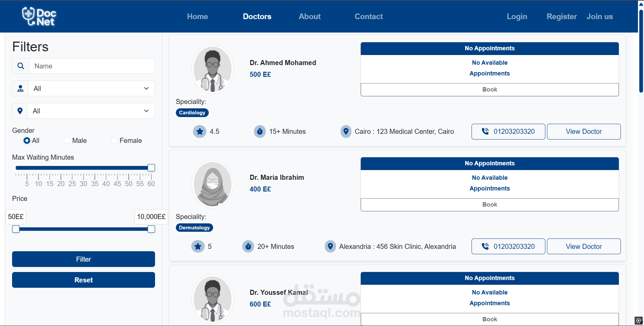Click the DocNet logo

(39, 16)
